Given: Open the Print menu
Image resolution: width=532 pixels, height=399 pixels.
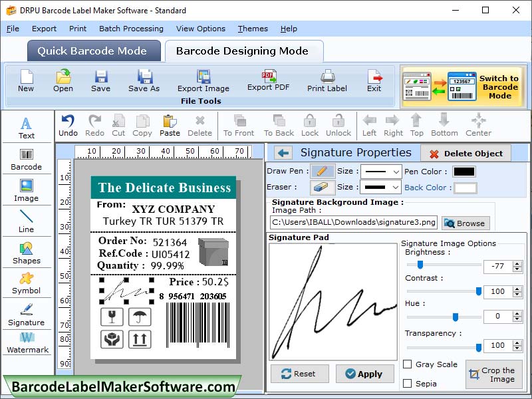Looking at the screenshot, I should (x=78, y=29).
